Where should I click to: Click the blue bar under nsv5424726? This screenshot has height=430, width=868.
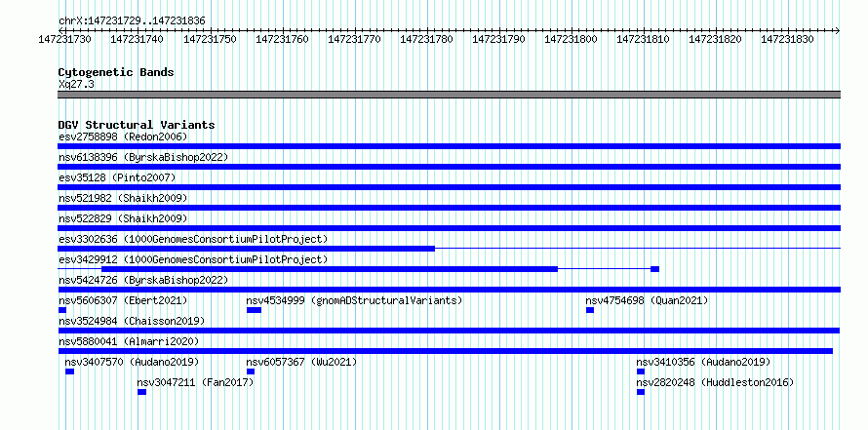click(449, 290)
